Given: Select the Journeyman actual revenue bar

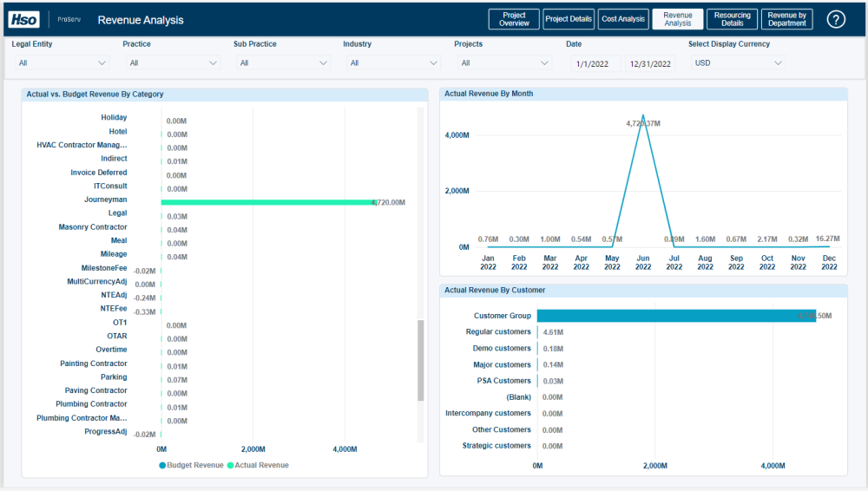Looking at the screenshot, I should click(x=267, y=202).
